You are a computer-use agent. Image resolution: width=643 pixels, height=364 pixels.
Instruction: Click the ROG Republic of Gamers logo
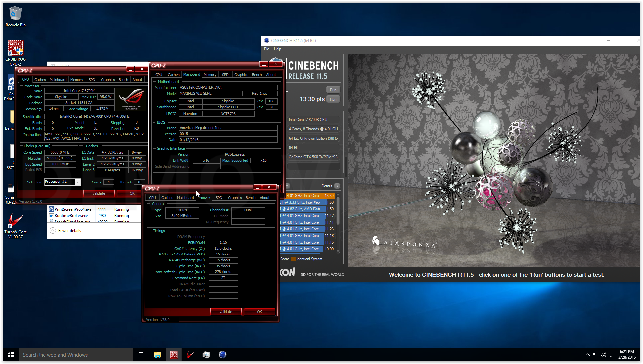coord(131,99)
